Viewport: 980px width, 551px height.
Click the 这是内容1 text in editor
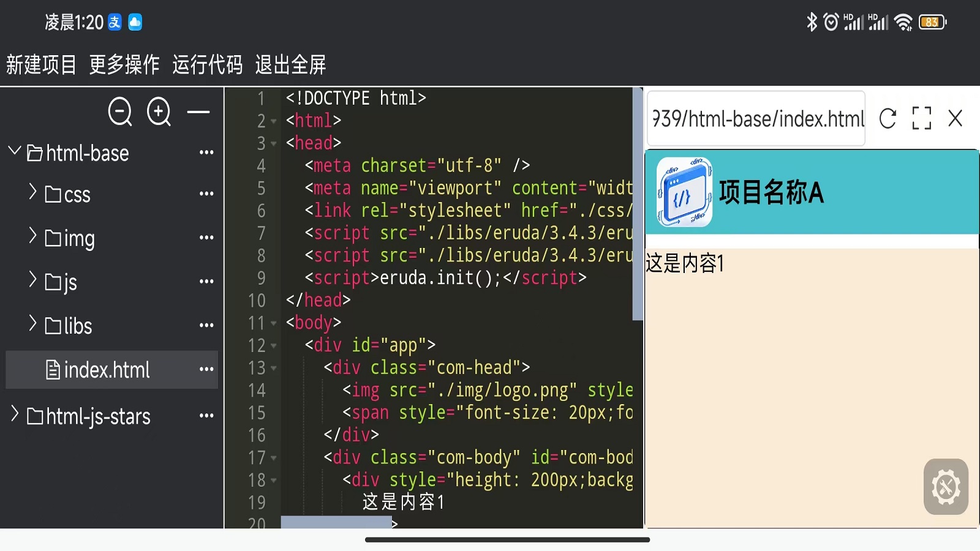[x=403, y=502]
